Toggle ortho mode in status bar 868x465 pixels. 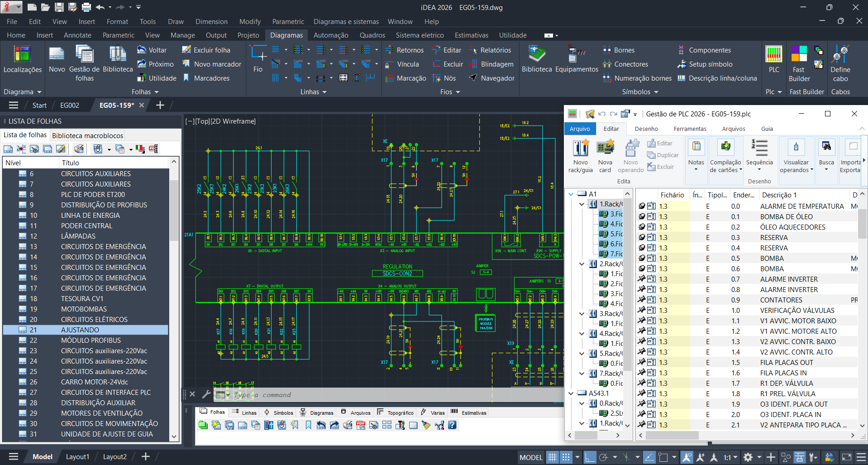tap(590, 457)
